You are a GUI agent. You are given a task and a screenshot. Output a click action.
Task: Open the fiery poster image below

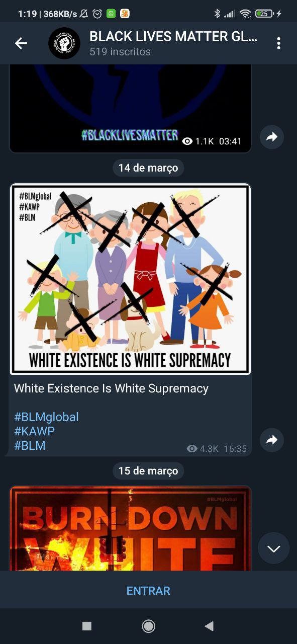[x=130, y=528]
